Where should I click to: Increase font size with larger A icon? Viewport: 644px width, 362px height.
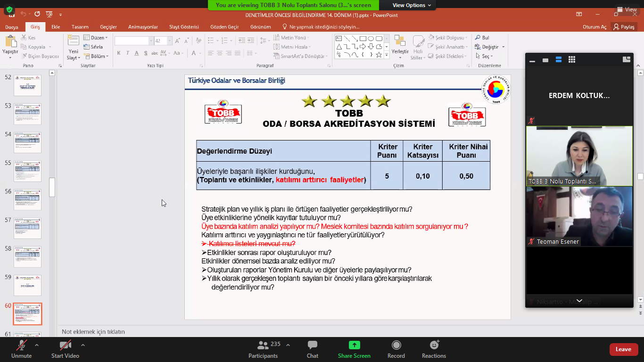(x=177, y=41)
